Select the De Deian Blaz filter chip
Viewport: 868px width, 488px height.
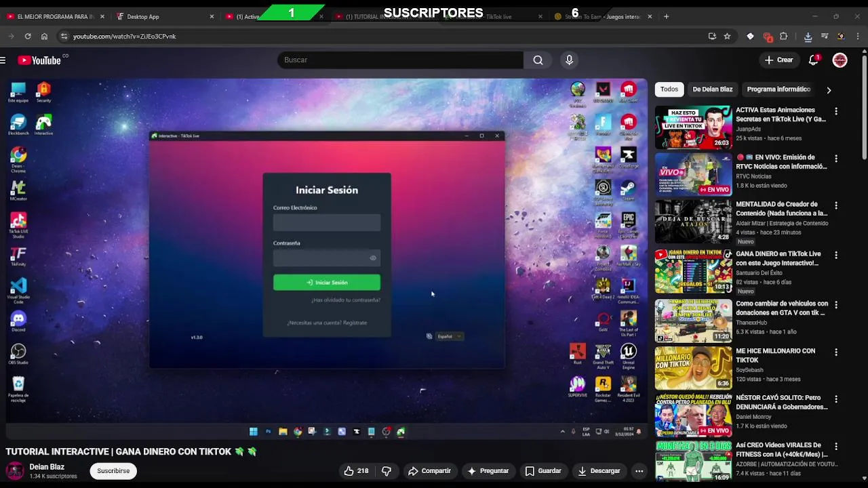(x=712, y=89)
